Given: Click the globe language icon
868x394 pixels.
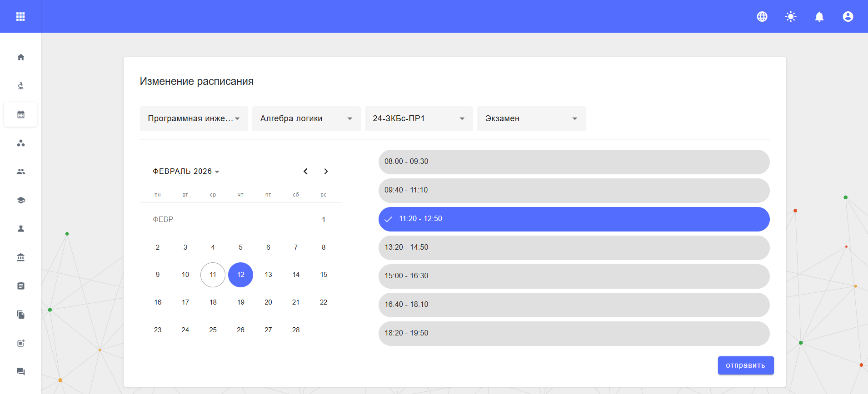Looking at the screenshot, I should [762, 17].
